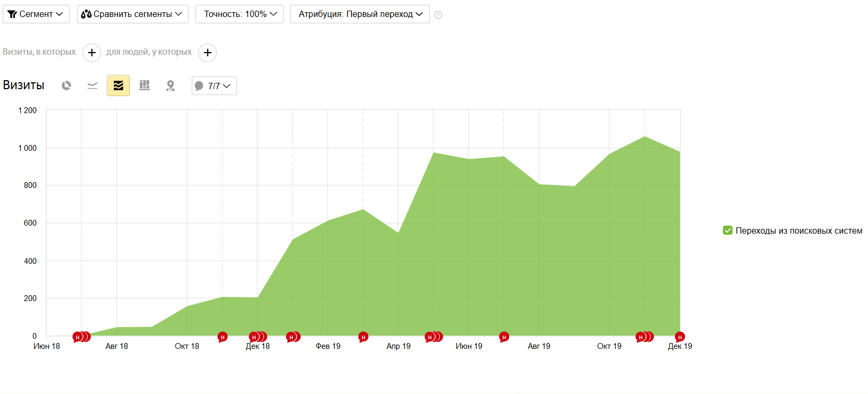868x394 pixels.
Task: Switch to pie chart view
Action: (x=66, y=85)
